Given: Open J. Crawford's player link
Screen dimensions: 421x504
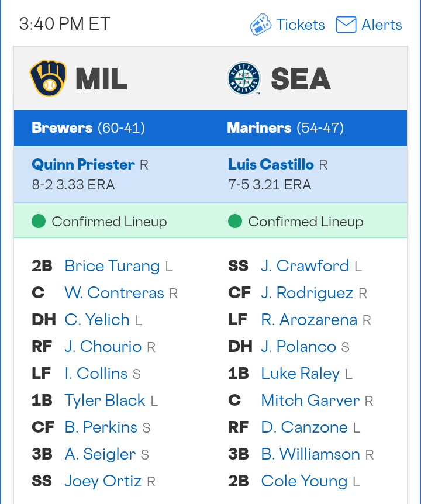Looking at the screenshot, I should (x=305, y=266).
